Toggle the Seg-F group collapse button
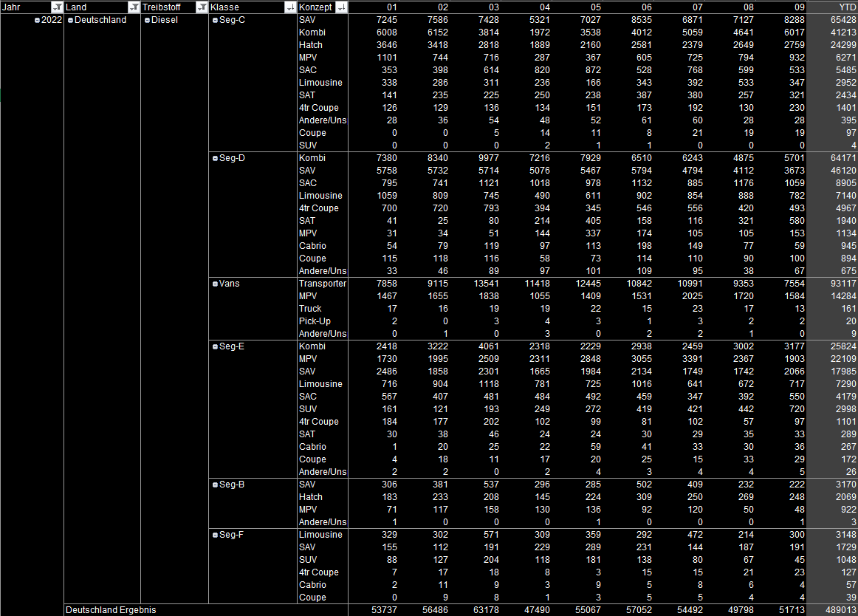Viewport: 858px width, 616px height. click(215, 535)
